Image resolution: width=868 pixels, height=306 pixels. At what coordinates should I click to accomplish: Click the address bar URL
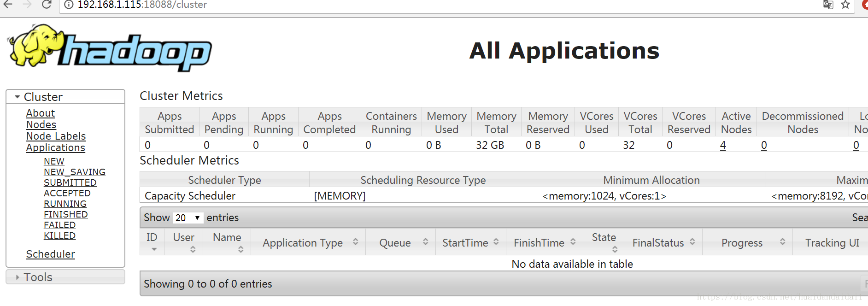click(142, 5)
